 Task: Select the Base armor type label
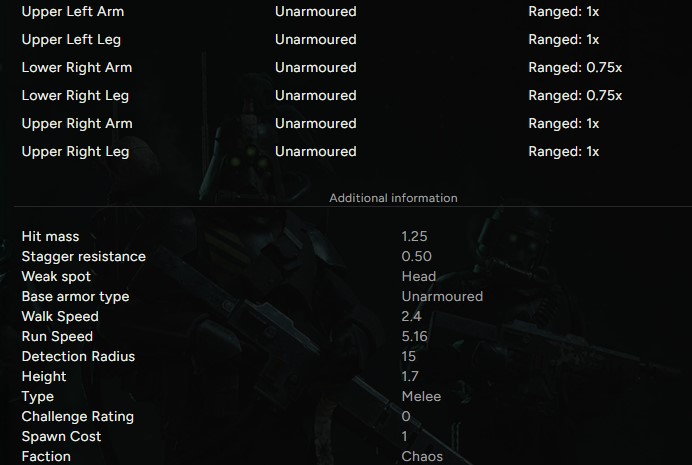[x=75, y=297]
